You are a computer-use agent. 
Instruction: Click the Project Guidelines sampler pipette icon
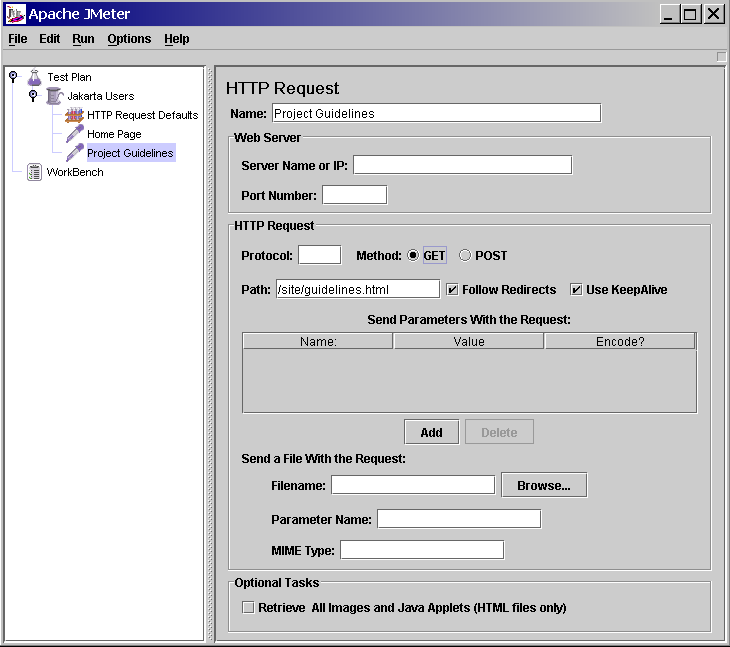tap(74, 153)
